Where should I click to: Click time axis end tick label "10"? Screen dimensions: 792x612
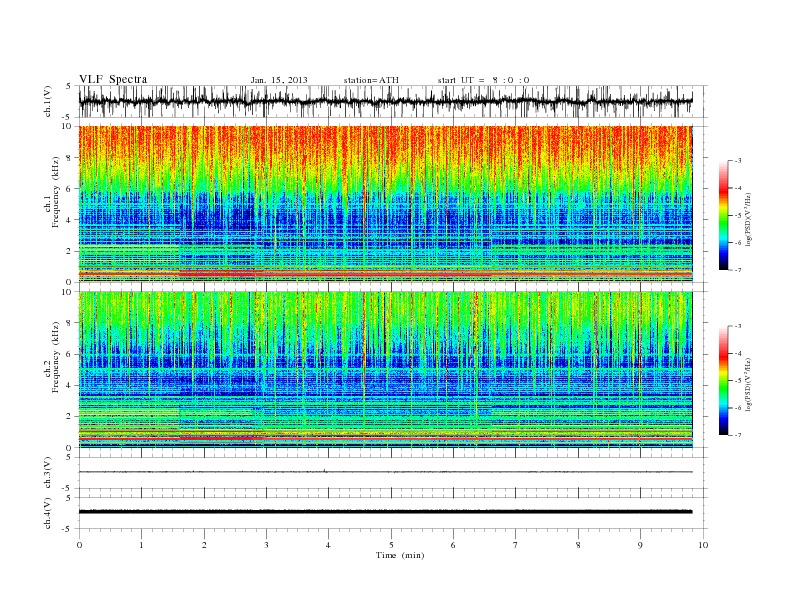pyautogui.click(x=703, y=545)
